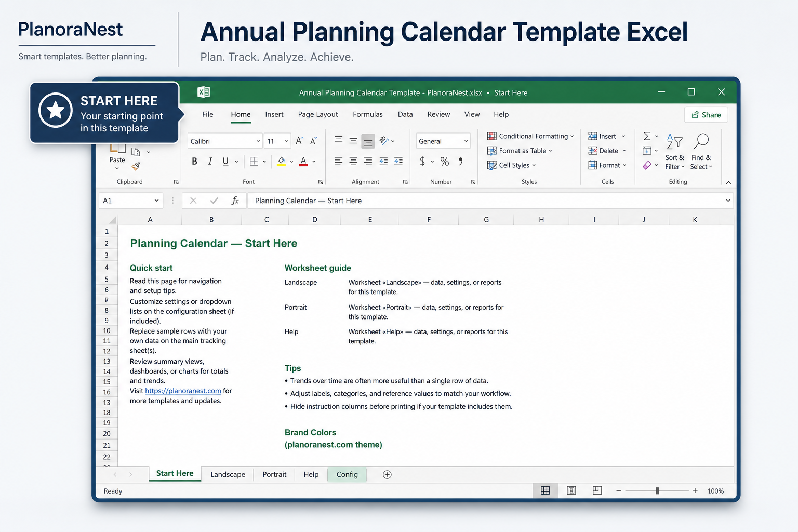Click the Paste button
Screen dimensions: 798x532
click(x=117, y=156)
